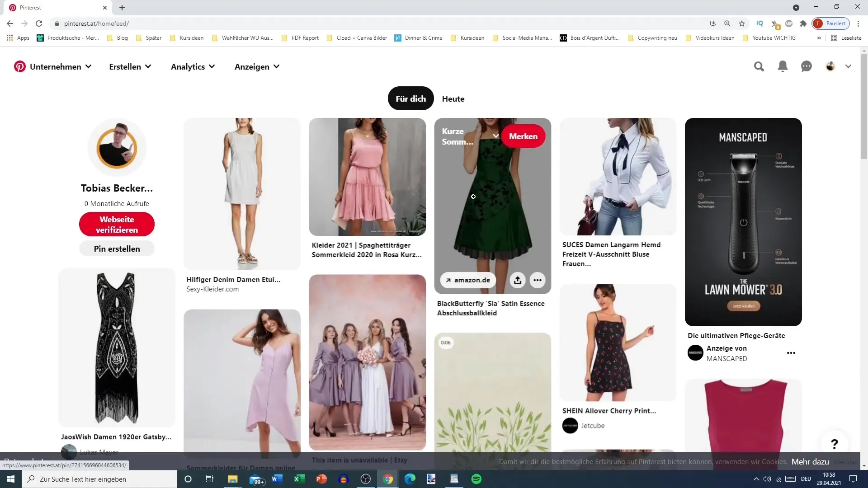Open a new browser tab

pyautogui.click(x=122, y=8)
